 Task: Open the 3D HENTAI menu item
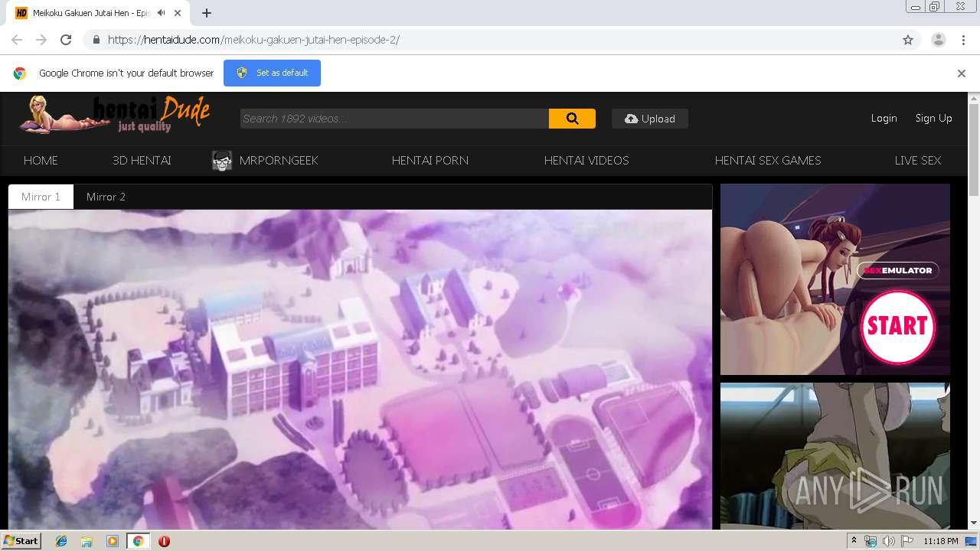click(142, 160)
